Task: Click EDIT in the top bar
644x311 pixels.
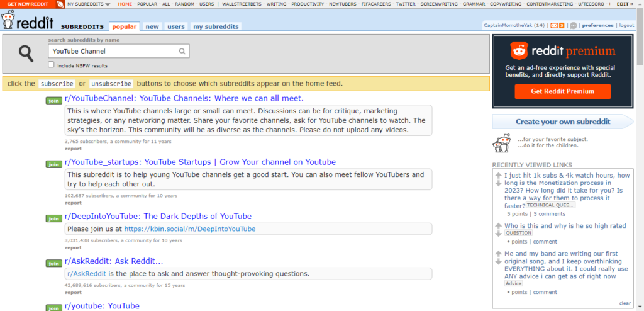Action: [x=625, y=4]
